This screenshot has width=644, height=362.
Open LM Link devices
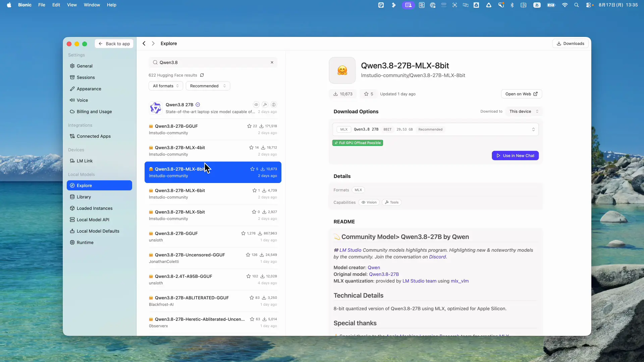99,161
